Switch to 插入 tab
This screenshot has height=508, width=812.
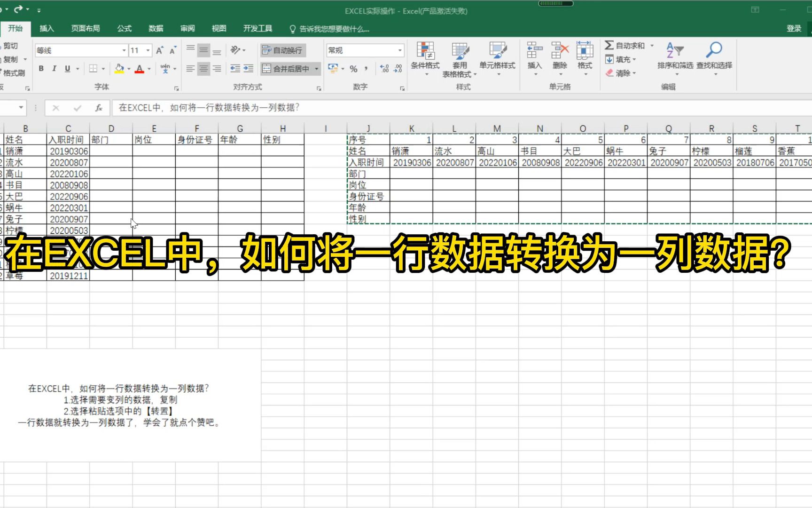point(47,28)
